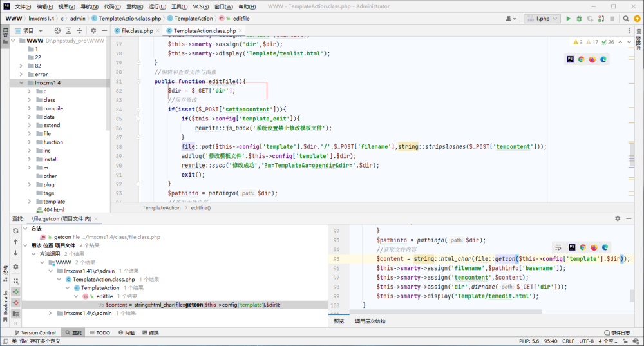644x346 pixels.
Task: Click the green Run button
Action: pos(568,19)
